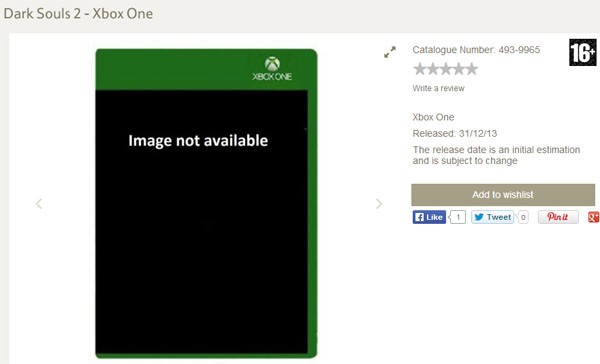Screen dimensions: 600x364
Task: Click the Xbox One platform label
Action: point(433,117)
